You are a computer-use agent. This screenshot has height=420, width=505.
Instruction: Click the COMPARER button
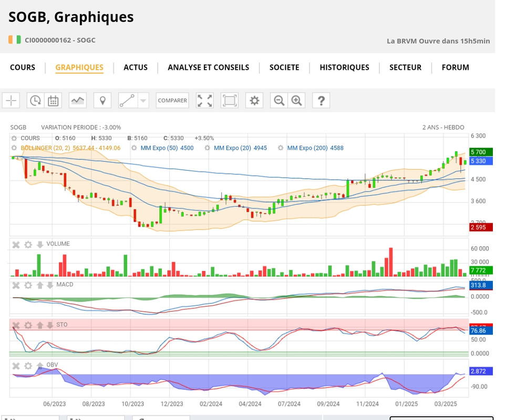click(172, 100)
